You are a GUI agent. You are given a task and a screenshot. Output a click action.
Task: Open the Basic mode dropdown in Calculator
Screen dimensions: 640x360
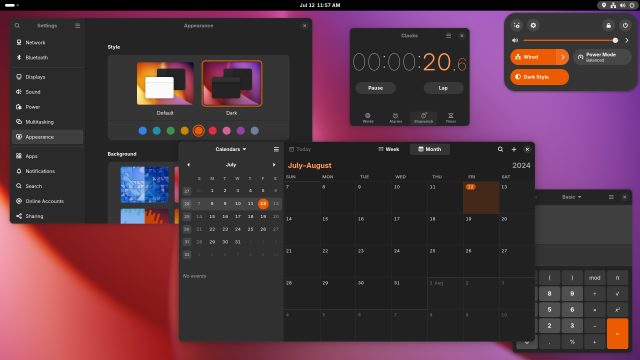571,197
